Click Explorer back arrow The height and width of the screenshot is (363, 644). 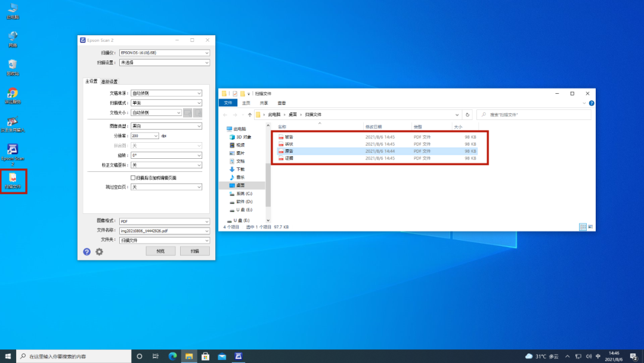(225, 115)
